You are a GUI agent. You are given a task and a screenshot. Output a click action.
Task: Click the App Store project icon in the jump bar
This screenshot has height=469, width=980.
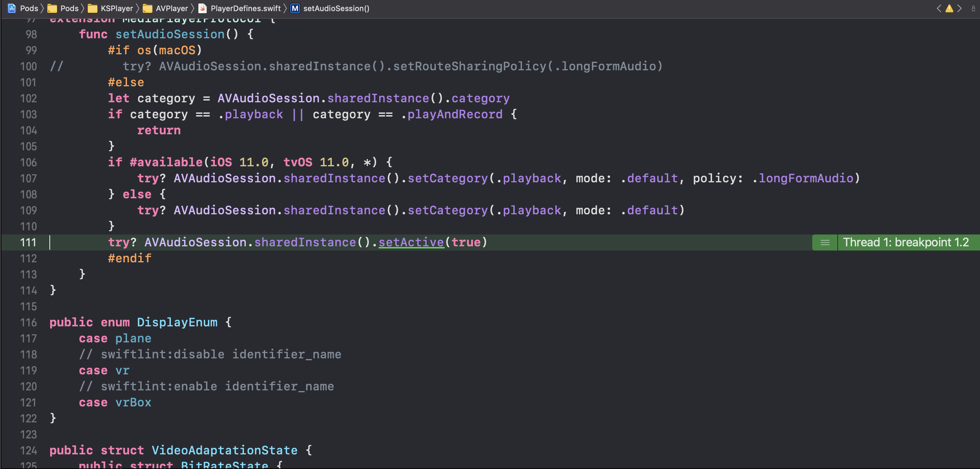12,8
